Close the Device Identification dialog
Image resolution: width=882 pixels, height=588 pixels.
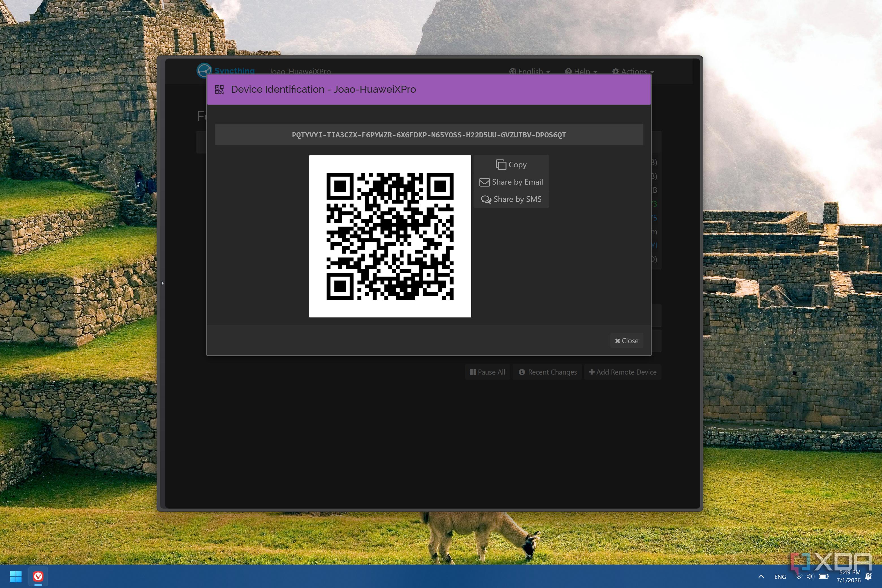point(626,340)
